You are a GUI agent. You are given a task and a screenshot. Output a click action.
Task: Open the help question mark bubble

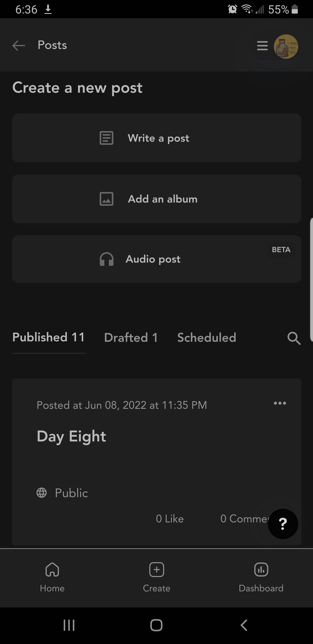[283, 524]
